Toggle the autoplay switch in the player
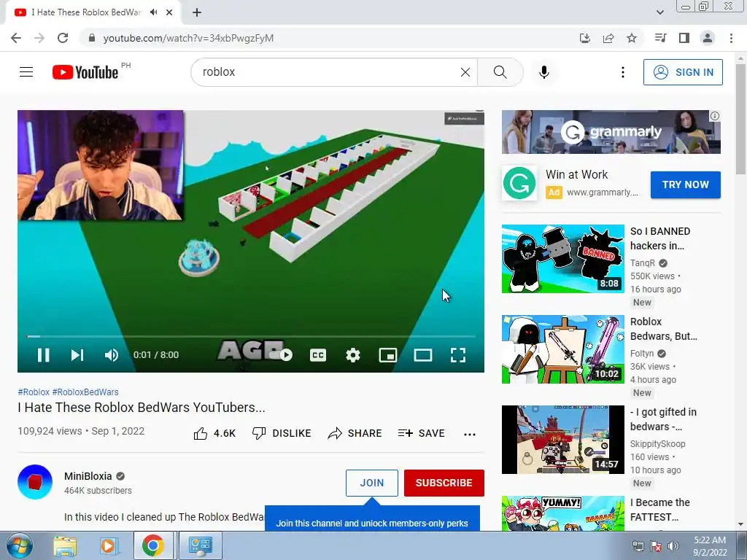 281,355
